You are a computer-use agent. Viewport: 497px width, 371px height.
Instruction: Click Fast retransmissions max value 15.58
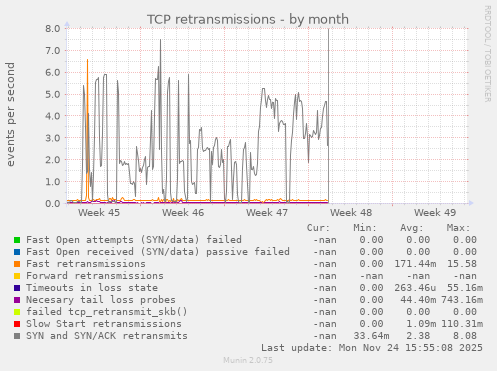pos(462,264)
